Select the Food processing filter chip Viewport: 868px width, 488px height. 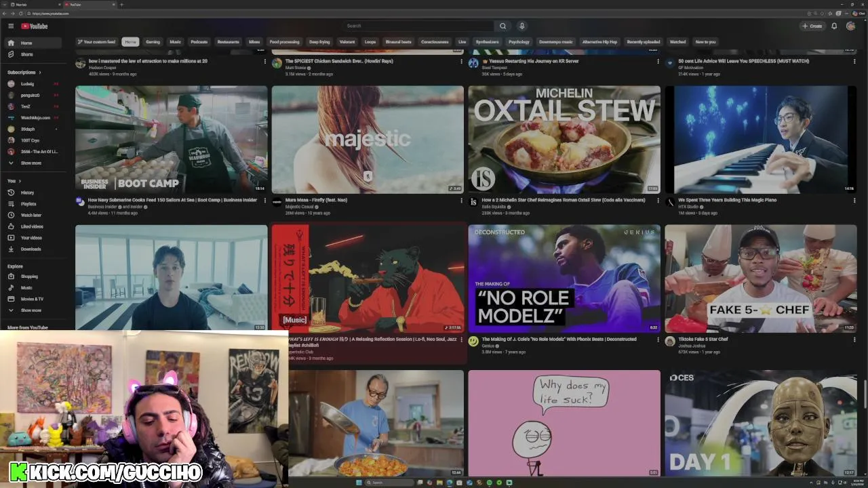click(x=284, y=42)
